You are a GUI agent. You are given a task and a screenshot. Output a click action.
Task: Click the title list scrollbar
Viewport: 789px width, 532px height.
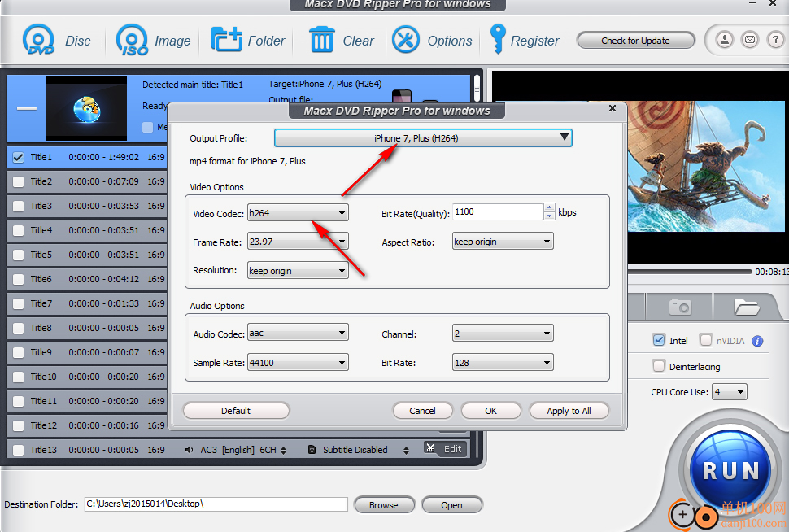click(477, 88)
